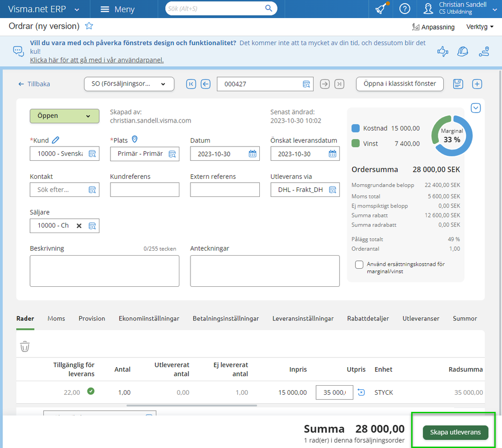This screenshot has width=502, height=448.
Task: Edit customer with pencil icon
Action: [x=56, y=140]
